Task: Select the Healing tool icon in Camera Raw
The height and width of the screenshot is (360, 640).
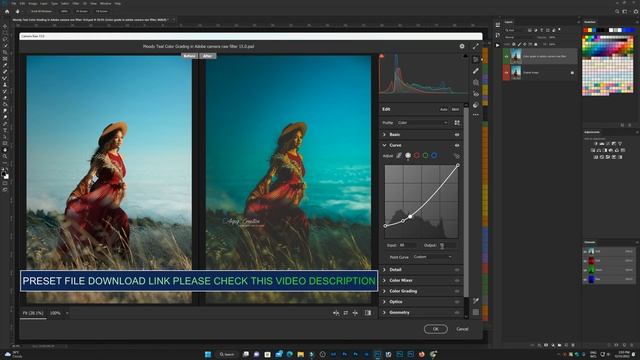Action: click(476, 71)
